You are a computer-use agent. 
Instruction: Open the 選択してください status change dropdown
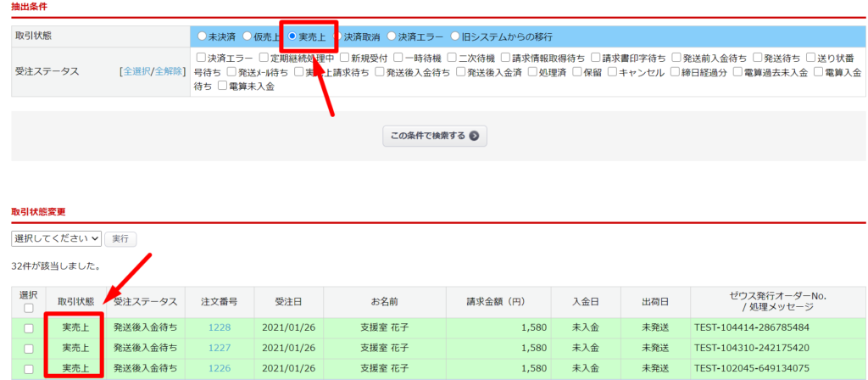(56, 239)
